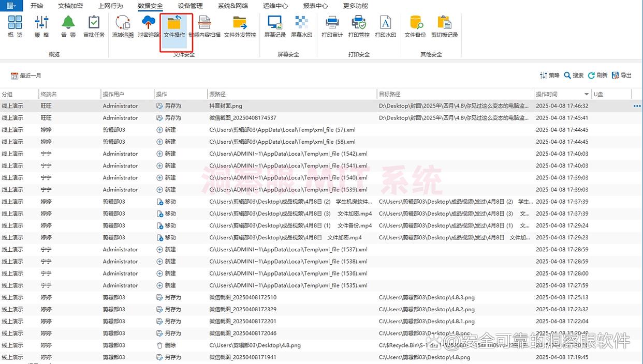Open the application menu button at top-left
This screenshot has width=643, height=364.
click(11, 6)
